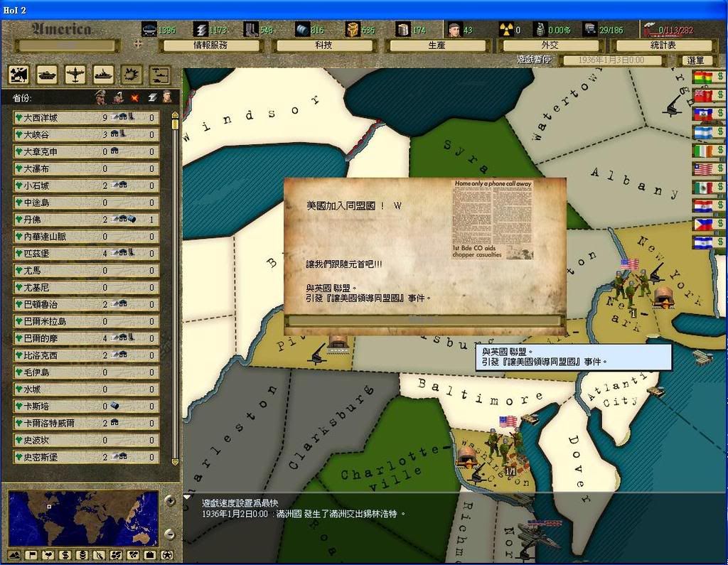This screenshot has height=565, width=728.
Task: Open the 外交 diplomacy tab
Action: 550,45
